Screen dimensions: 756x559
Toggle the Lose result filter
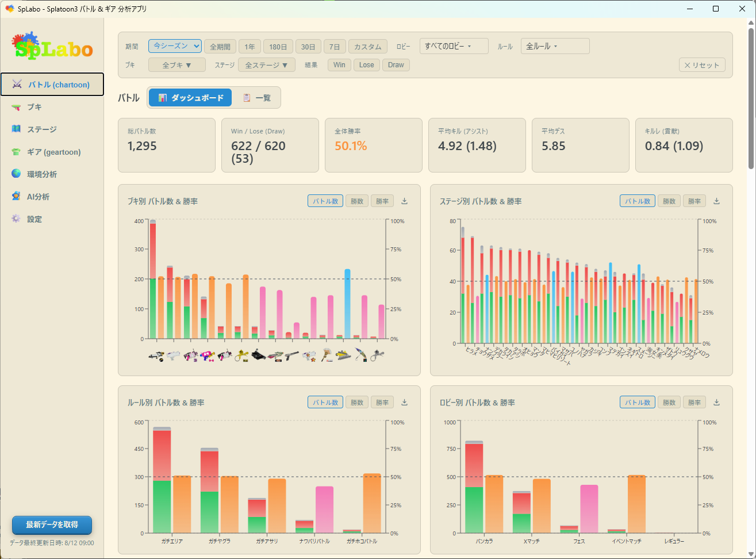[x=367, y=65]
